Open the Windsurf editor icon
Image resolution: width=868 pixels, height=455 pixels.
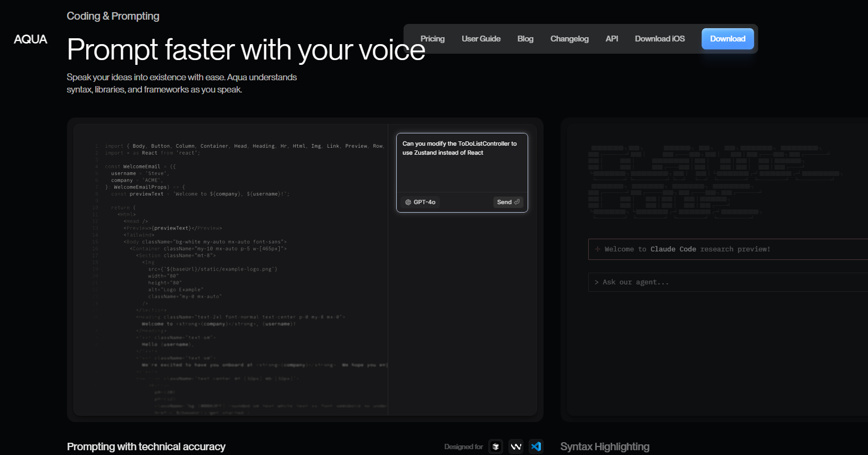[516, 446]
